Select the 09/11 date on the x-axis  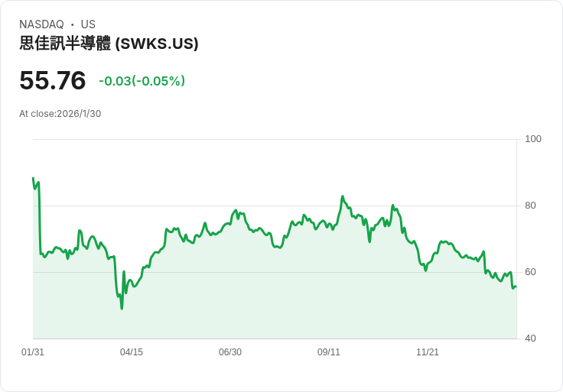pos(329,352)
